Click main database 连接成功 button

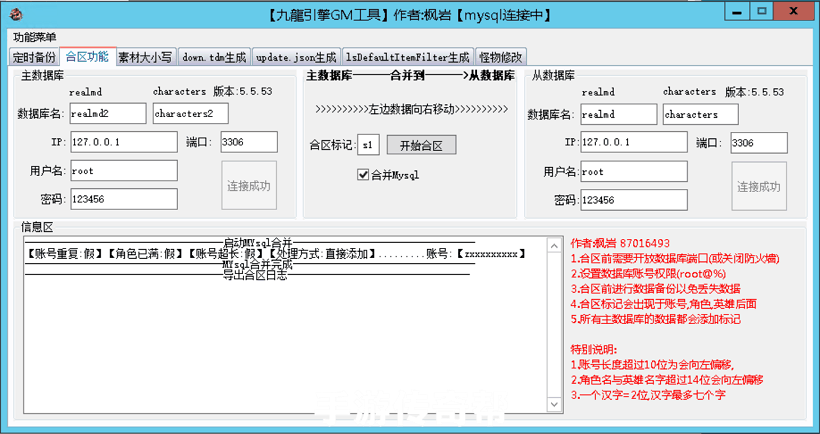[249, 186]
